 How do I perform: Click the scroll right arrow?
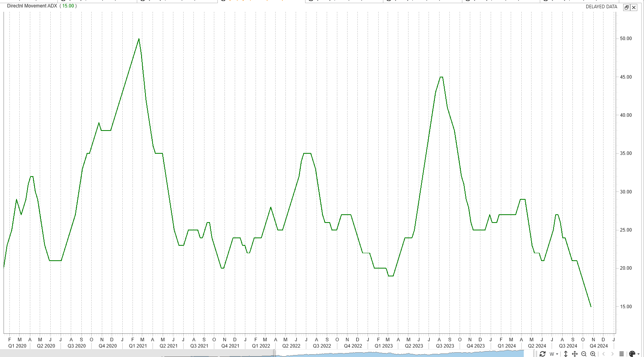[612, 354]
